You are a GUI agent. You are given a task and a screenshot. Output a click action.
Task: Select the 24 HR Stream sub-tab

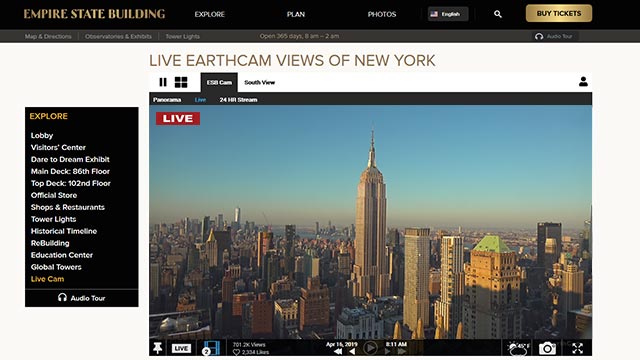pos(238,100)
